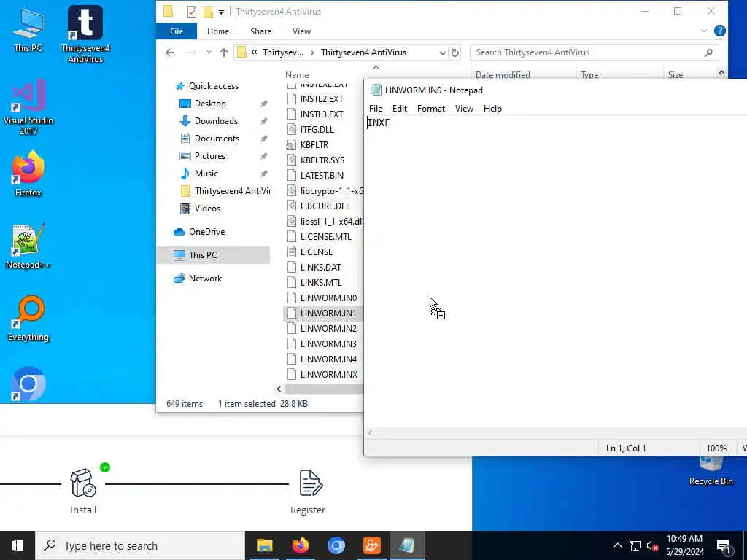Image resolution: width=747 pixels, height=560 pixels.
Task: Launch Visual Studio 2017 desktop icon
Action: [x=28, y=106]
